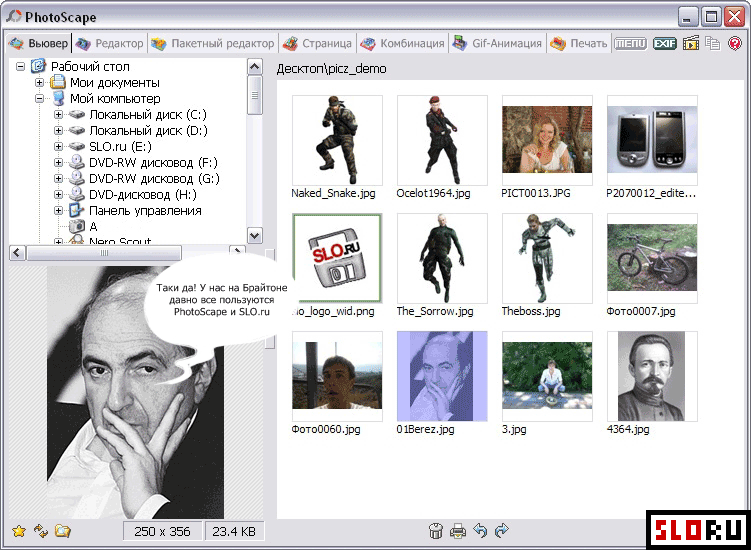Viewport: 751px width, 550px height.
Task: Select the P2070012_edite... phones thumbnail
Action: pos(652,140)
